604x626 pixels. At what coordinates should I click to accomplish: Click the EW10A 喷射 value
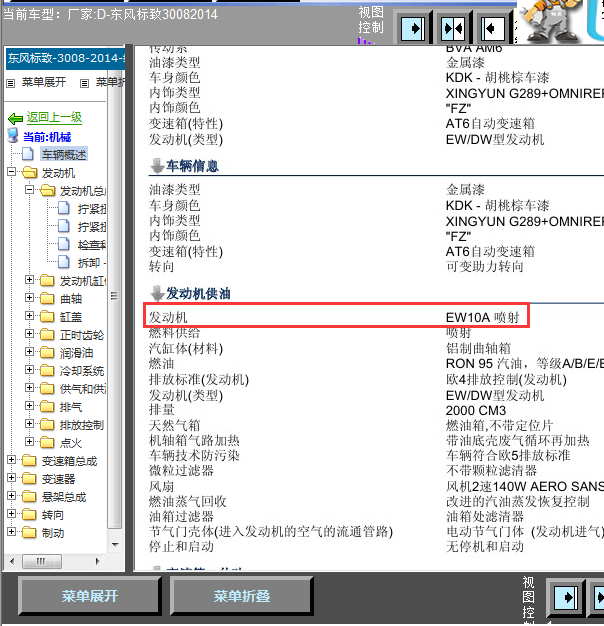pyautogui.click(x=482, y=318)
